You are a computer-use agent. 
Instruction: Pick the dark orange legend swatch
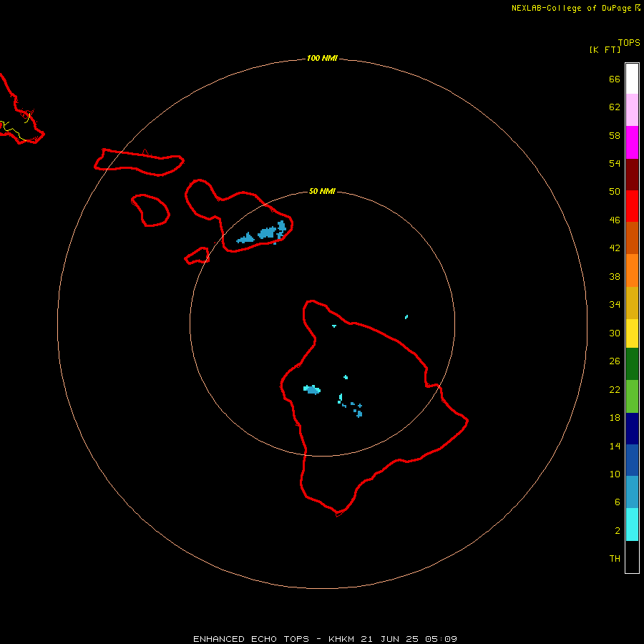(632, 238)
